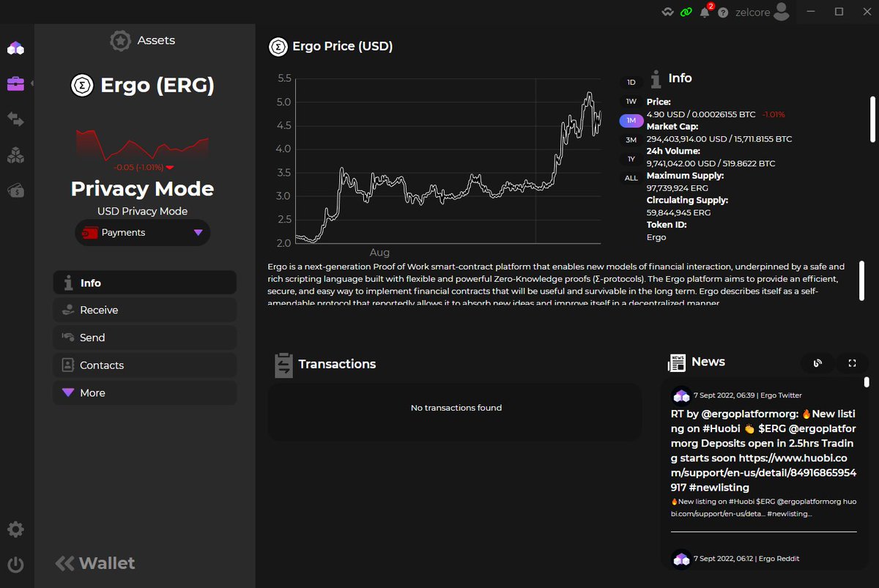
Task: Click the Assets heading
Action: [156, 40]
